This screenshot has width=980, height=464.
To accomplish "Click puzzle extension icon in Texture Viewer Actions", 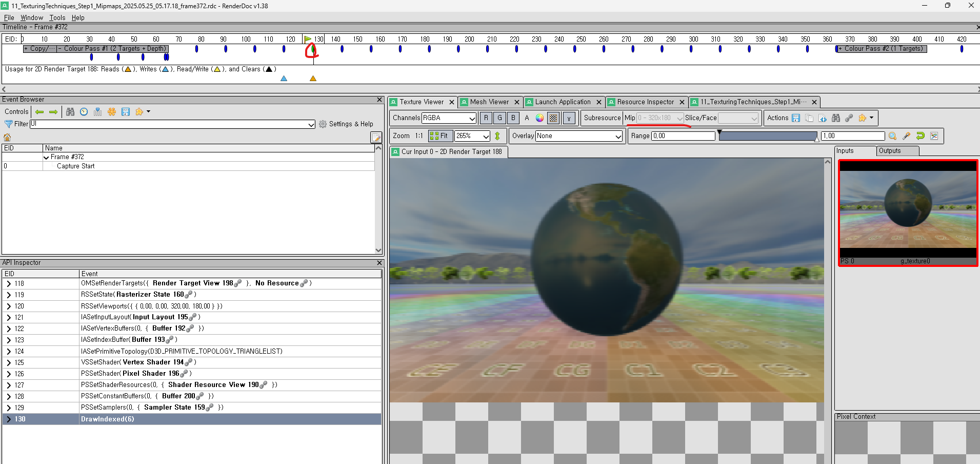I will 863,118.
